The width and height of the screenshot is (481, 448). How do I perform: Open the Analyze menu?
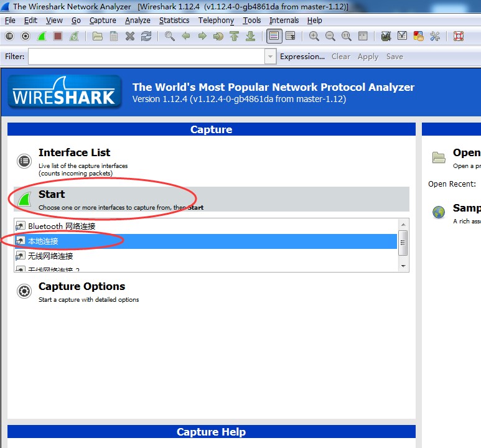(x=138, y=21)
